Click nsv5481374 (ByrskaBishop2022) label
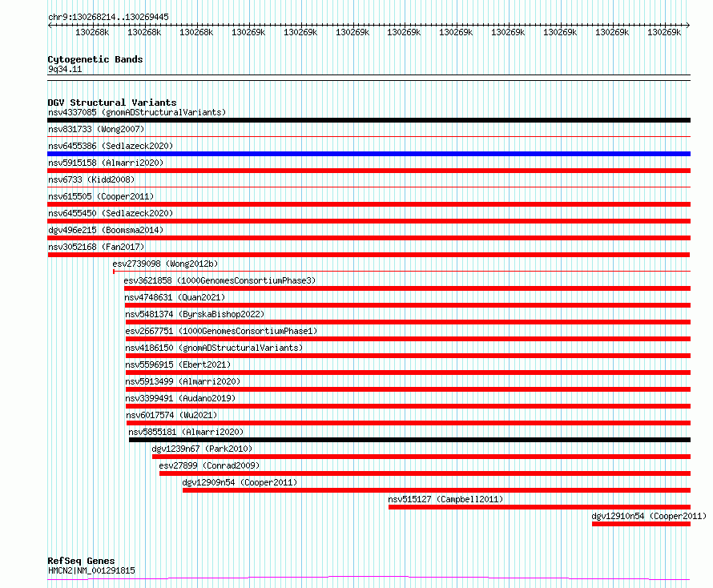 [195, 314]
